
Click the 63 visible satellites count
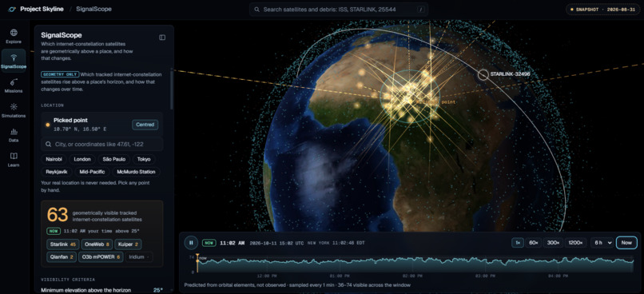pos(58,215)
